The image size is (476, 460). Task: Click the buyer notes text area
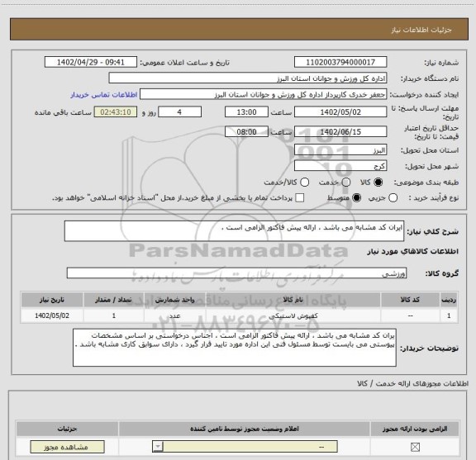[235, 348]
